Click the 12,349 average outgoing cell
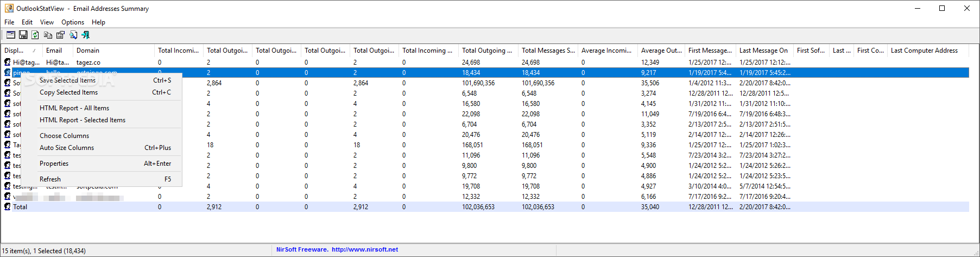 650,62
